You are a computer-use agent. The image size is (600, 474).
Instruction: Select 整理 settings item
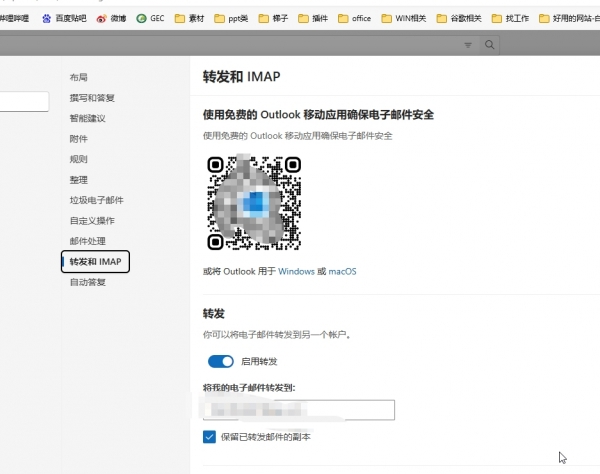point(78,180)
